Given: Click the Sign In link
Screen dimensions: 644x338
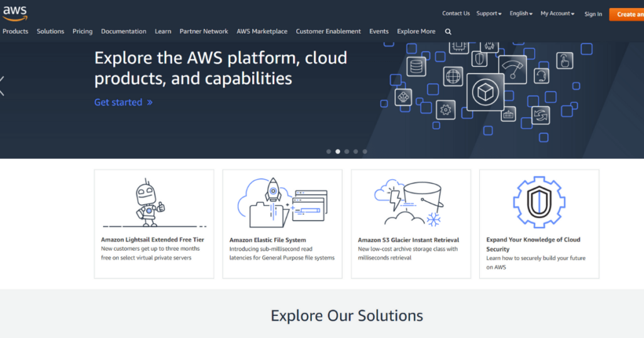Looking at the screenshot, I should click(593, 14).
